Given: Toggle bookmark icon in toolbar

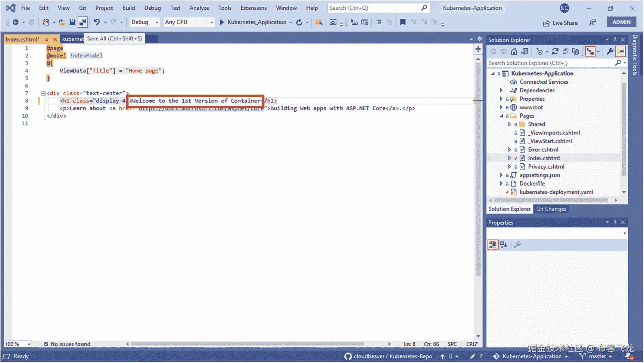Looking at the screenshot, I should 402,22.
